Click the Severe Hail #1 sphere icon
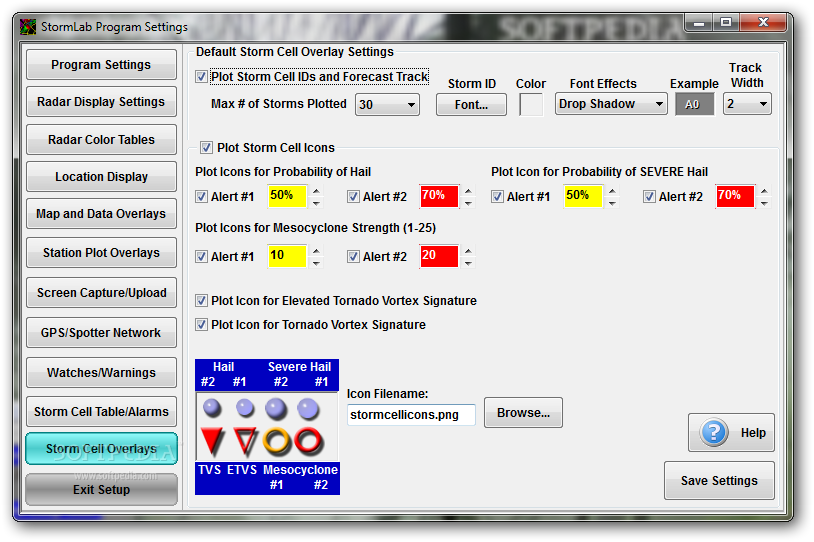This screenshot has width=814, height=542. pos(308,409)
